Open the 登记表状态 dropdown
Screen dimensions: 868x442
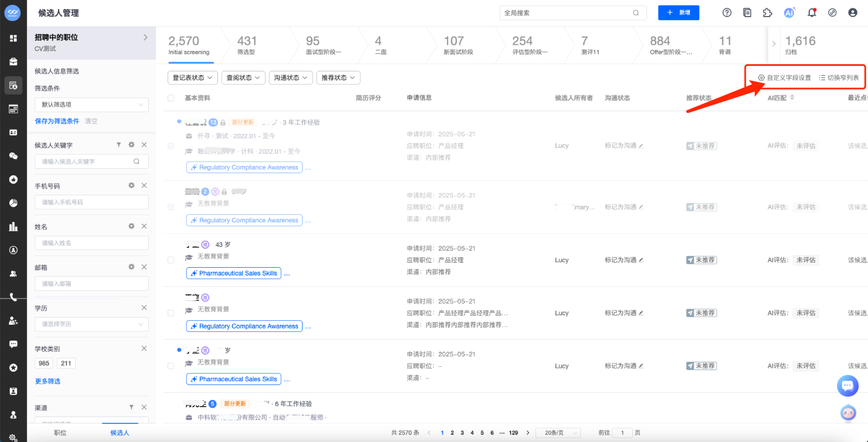tap(192, 78)
